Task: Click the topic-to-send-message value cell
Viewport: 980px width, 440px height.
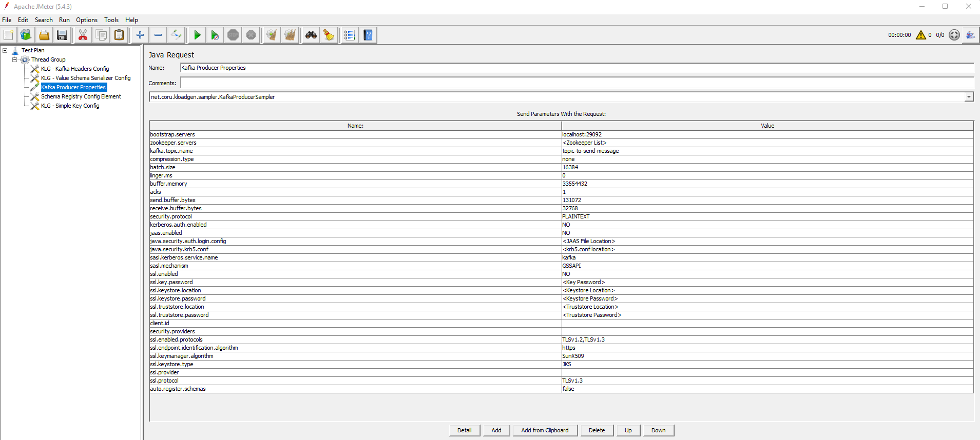Action: (x=767, y=151)
